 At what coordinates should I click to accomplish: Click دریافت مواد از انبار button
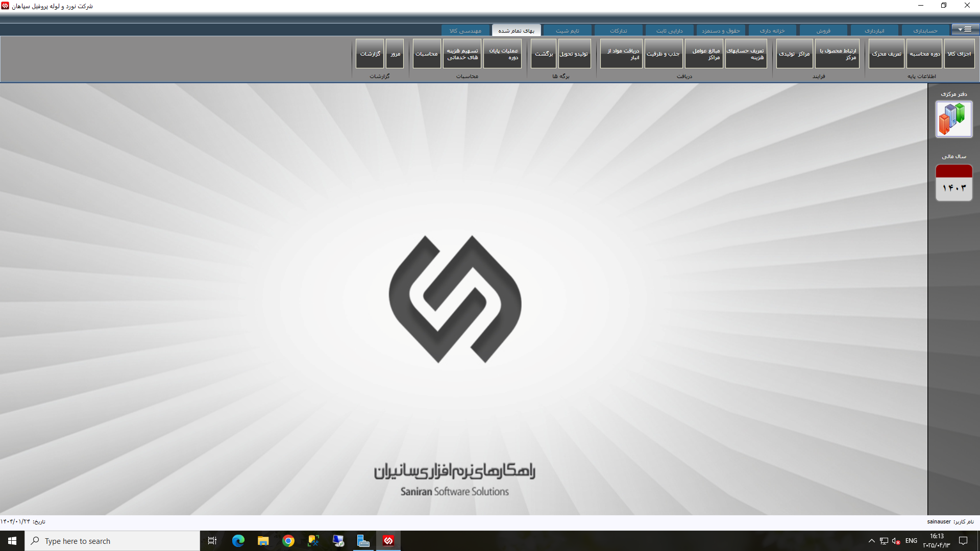[x=621, y=53]
